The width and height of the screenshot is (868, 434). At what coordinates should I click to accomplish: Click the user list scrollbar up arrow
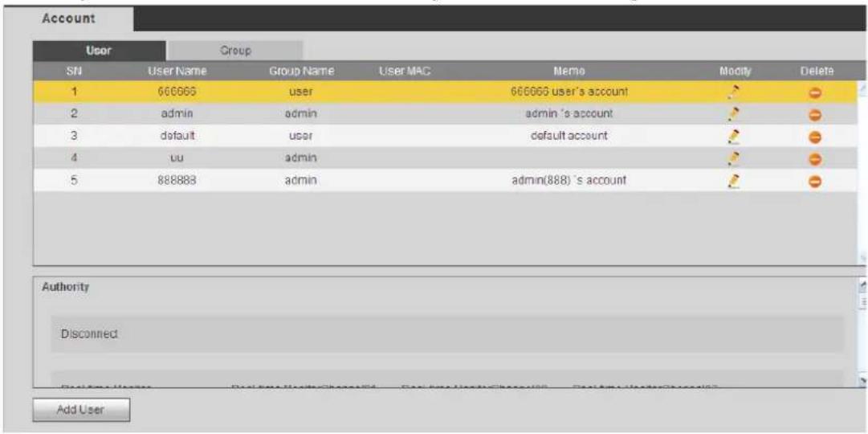(863, 88)
